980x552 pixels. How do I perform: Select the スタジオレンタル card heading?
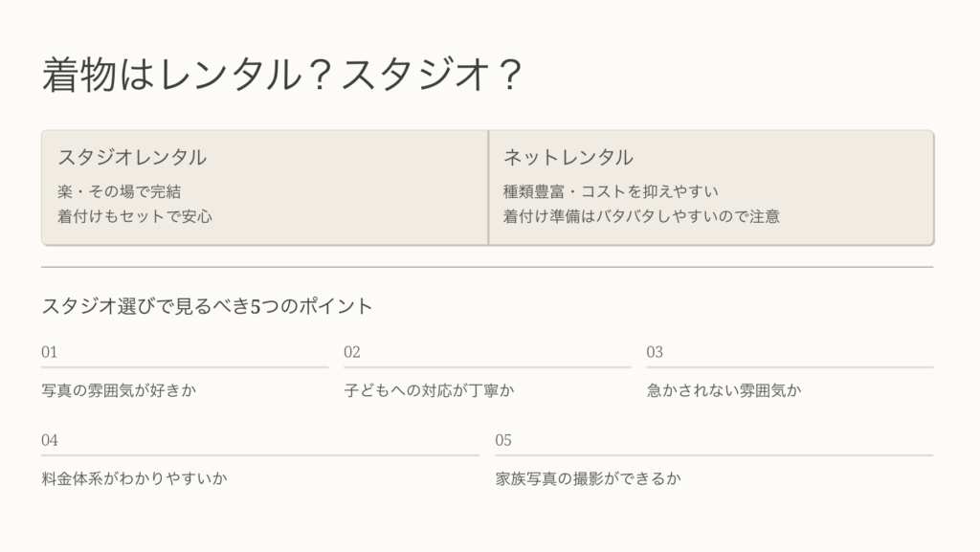[x=132, y=158]
